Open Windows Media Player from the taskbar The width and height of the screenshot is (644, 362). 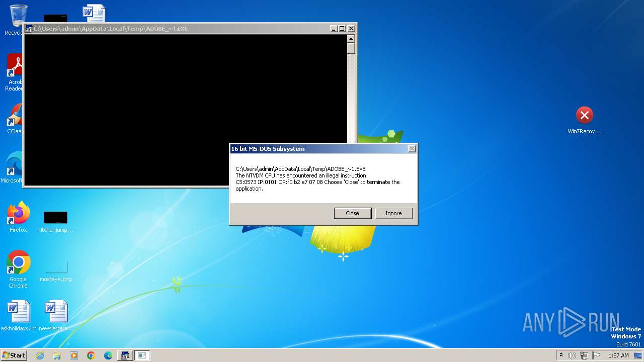point(74,355)
